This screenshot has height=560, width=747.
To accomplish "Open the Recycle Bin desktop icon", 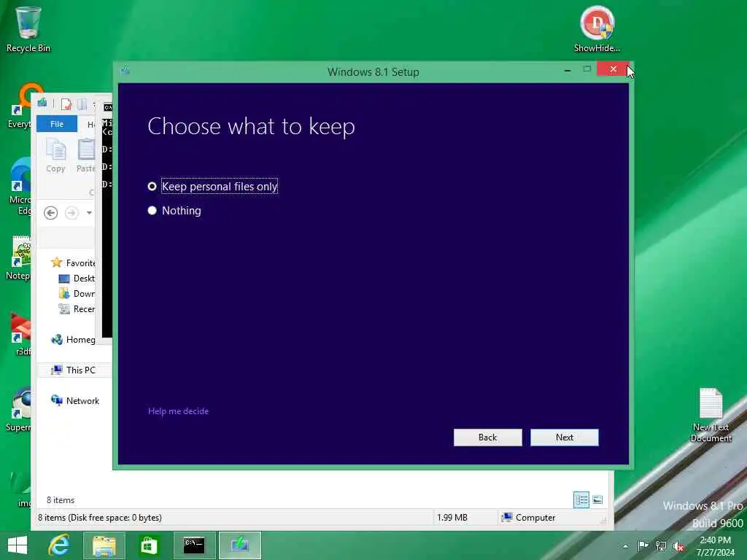I will pos(28,29).
